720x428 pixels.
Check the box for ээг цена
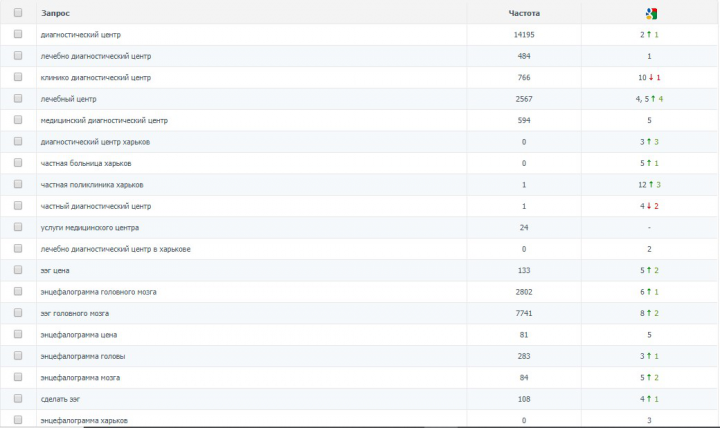tap(18, 270)
